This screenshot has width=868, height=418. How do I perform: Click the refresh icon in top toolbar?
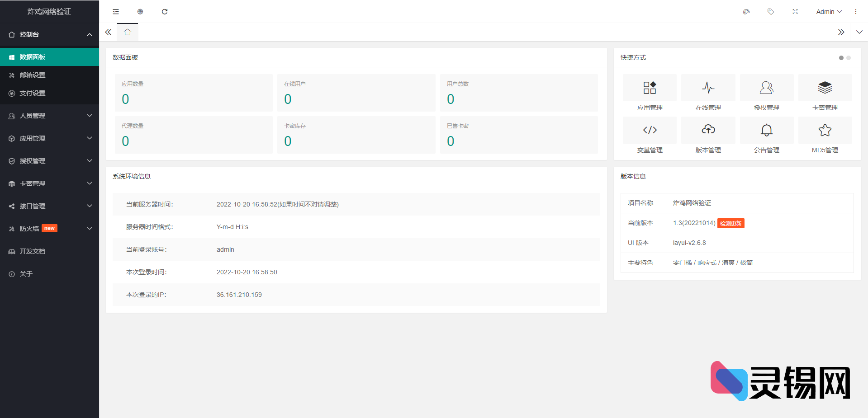165,12
